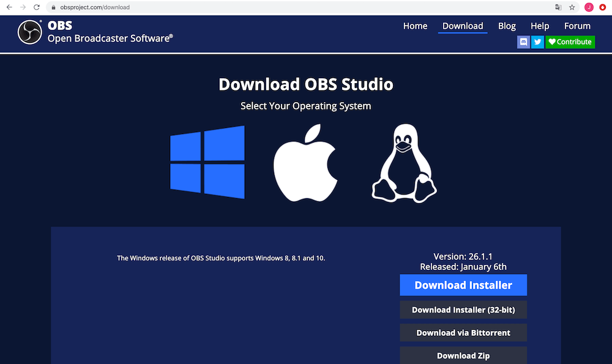612x364 pixels.
Task: Click the Open Broadcaster Software title link
Action: coord(110,38)
